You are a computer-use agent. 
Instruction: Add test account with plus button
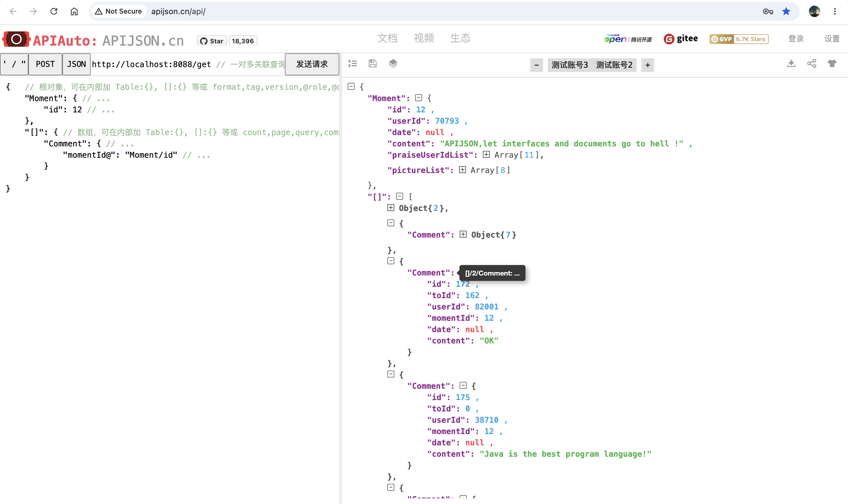click(648, 65)
